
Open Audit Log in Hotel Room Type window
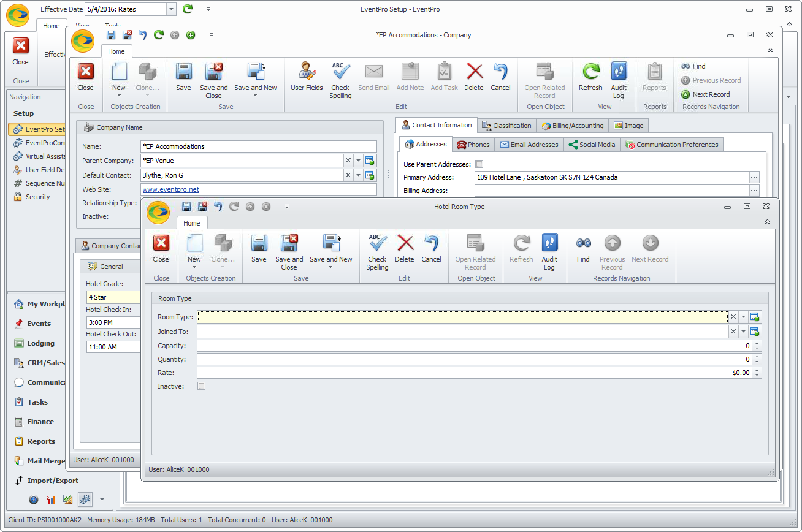(549, 252)
